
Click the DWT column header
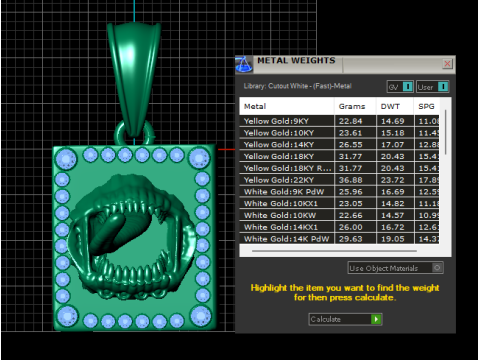pos(395,106)
